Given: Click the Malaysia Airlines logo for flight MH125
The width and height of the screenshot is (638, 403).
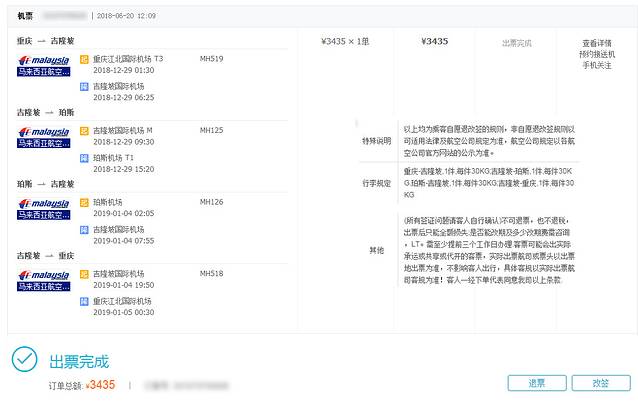Looking at the screenshot, I should tap(44, 137).
